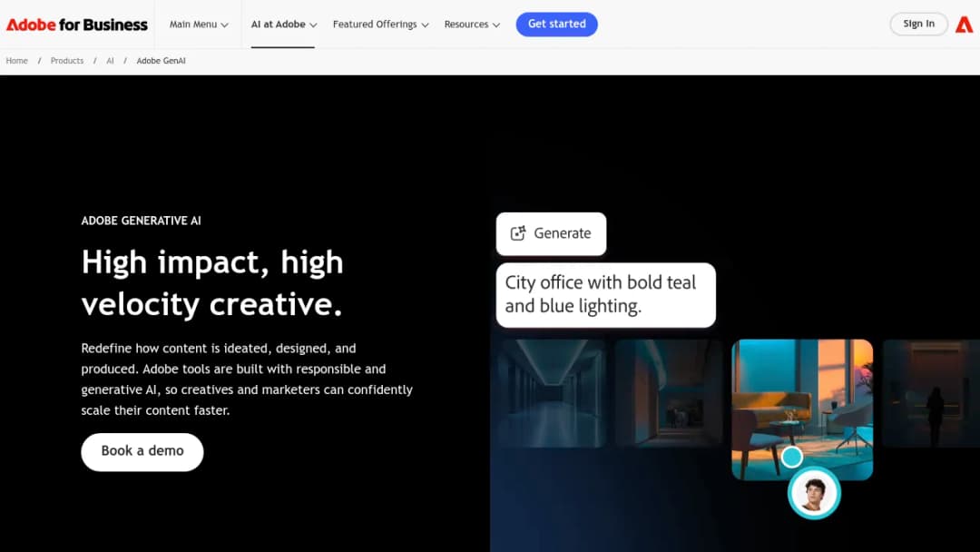This screenshot has height=552, width=980.
Task: Click the Adobe for Business logo
Action: (77, 25)
